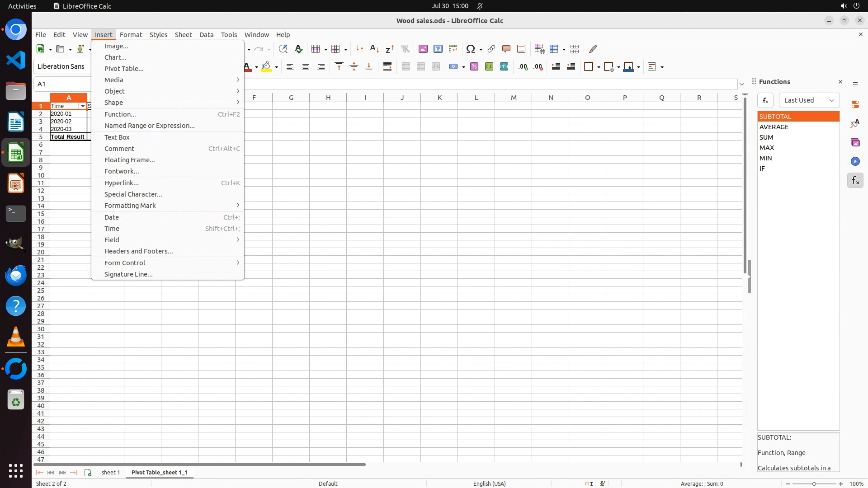Click the Format as Percent icon
The height and width of the screenshot is (488, 868).
(474, 67)
